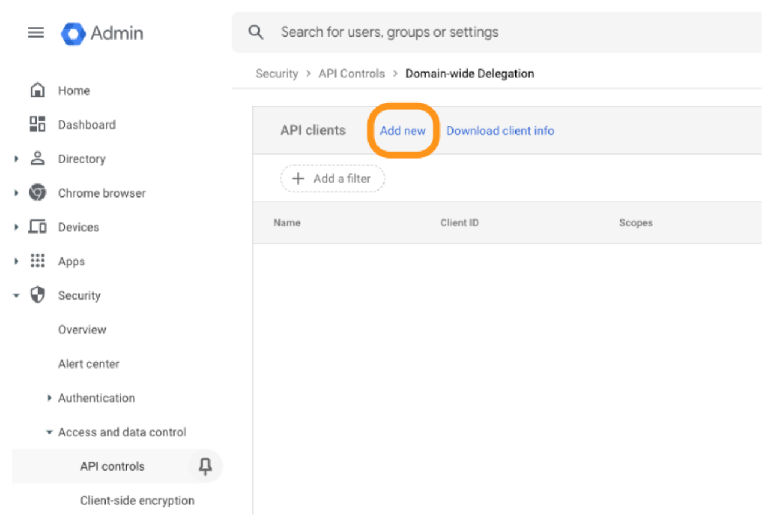This screenshot has width=762, height=532.
Task: Click the search magnifier icon
Action: [x=255, y=32]
